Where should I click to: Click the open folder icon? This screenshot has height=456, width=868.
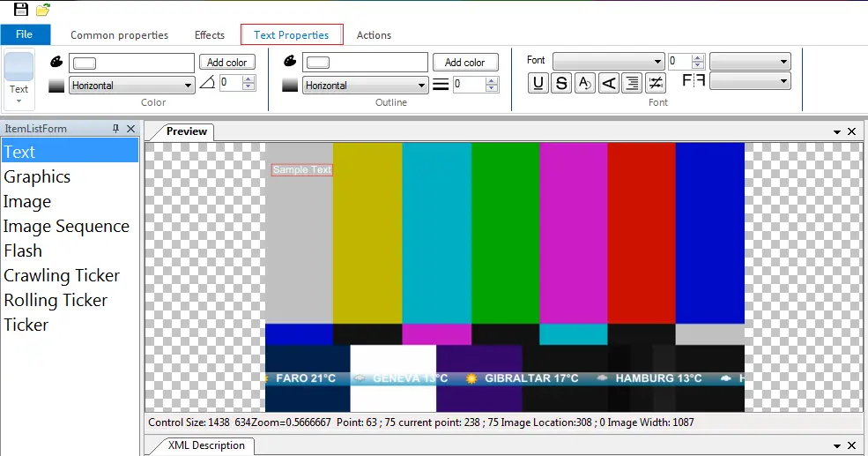[x=42, y=10]
